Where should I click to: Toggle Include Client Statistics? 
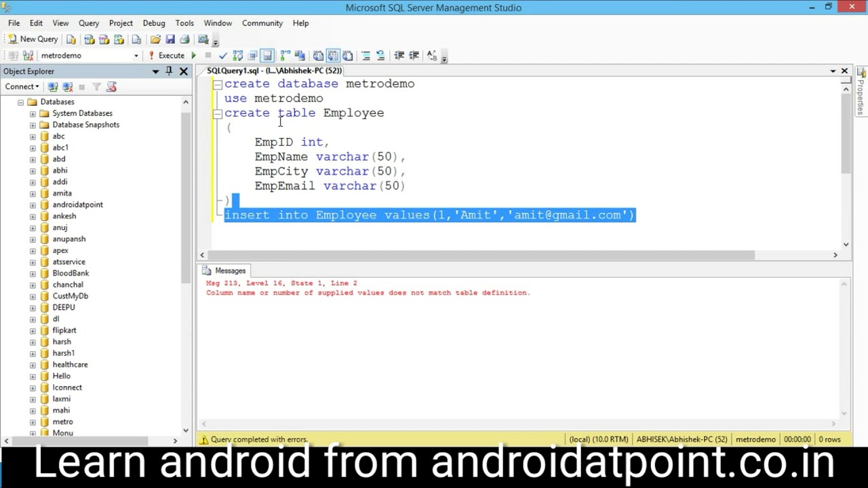[300, 56]
